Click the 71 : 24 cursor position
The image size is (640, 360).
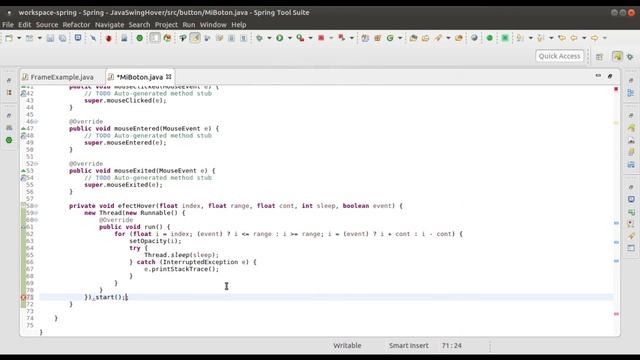tap(451, 345)
